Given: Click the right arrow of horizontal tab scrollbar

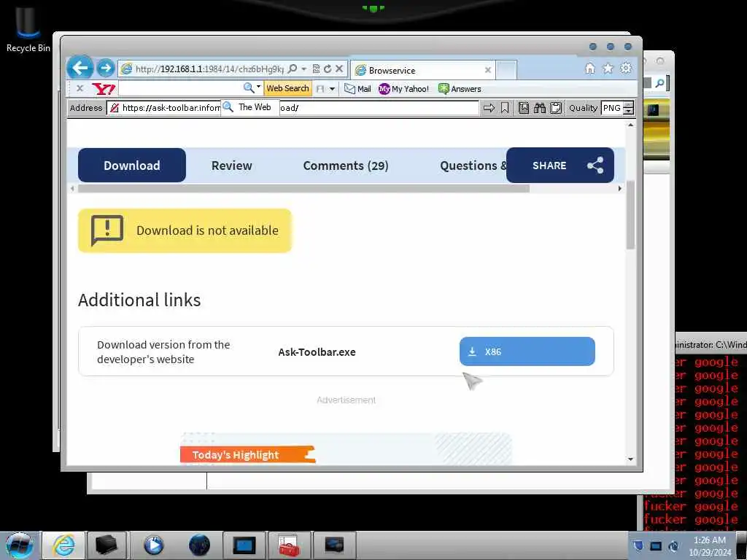Looking at the screenshot, I should [619, 189].
